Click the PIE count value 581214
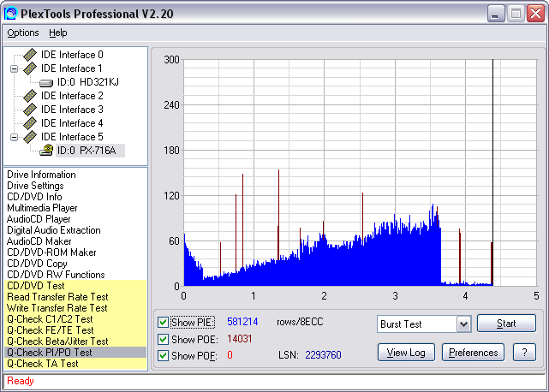The height and width of the screenshot is (392, 549). (x=242, y=322)
